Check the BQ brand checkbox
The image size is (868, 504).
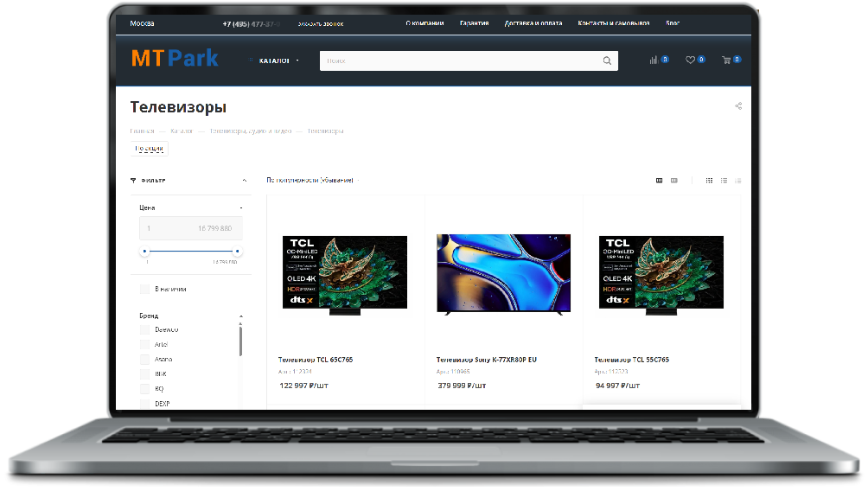point(145,389)
